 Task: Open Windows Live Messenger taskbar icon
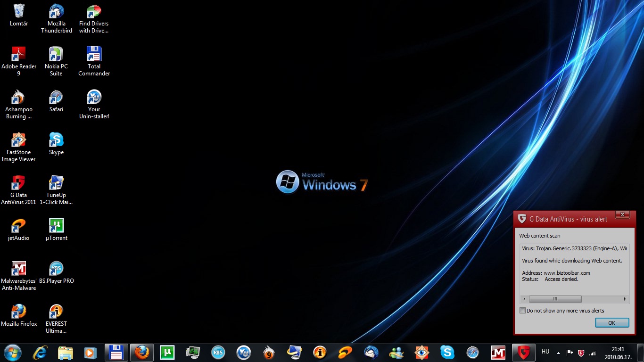pos(396,353)
